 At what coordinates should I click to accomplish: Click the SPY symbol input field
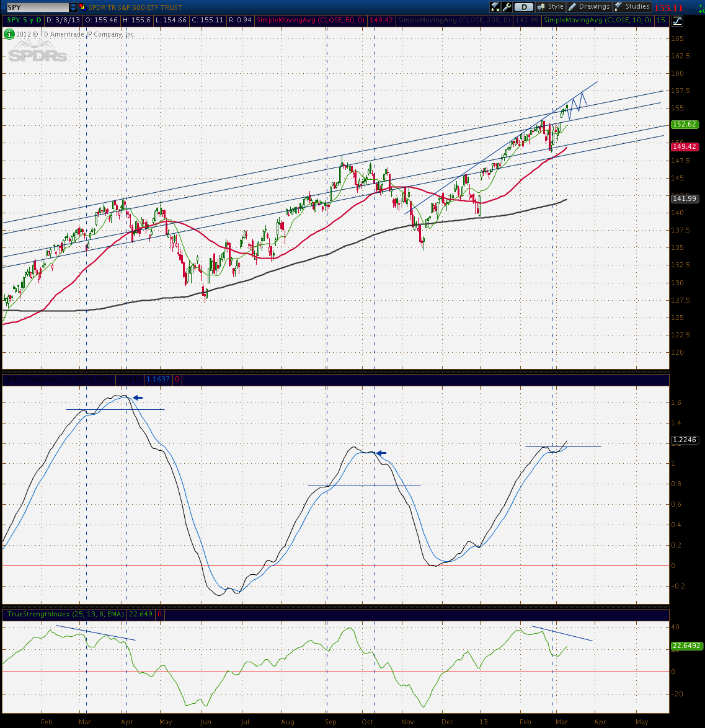tap(37, 7)
